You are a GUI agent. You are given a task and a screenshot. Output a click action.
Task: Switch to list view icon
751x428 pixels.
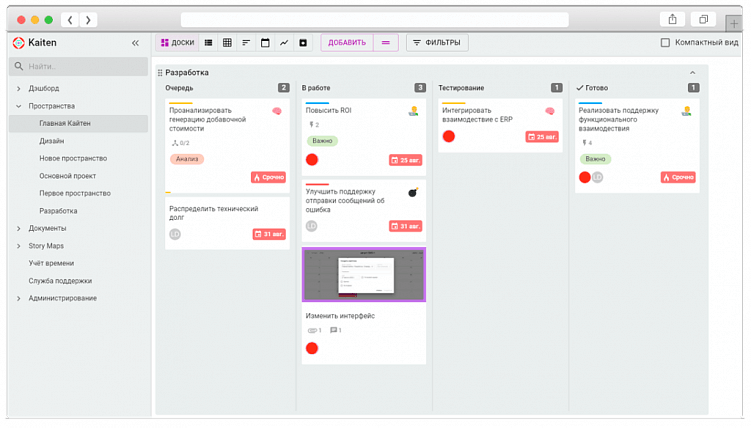[208, 43]
